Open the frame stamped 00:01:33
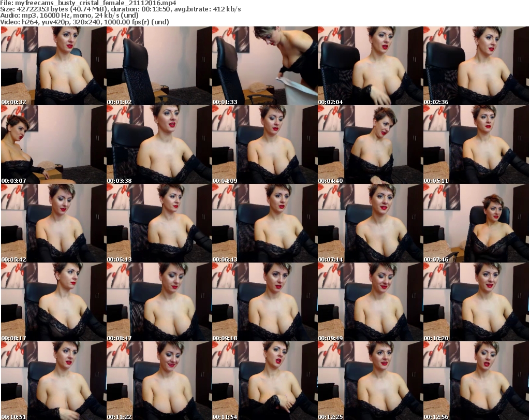530x420 pixels. coord(264,66)
